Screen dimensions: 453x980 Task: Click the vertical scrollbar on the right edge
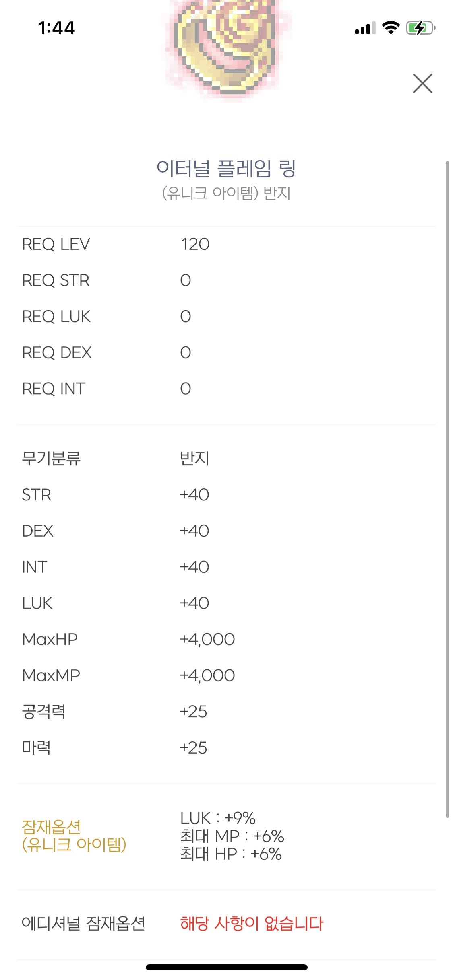pyautogui.click(x=447, y=489)
